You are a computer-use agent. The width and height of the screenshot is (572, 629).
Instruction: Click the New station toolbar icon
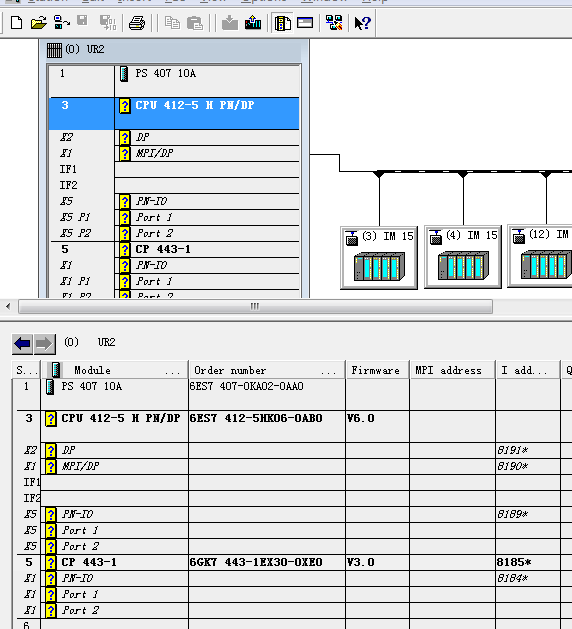click(x=16, y=23)
